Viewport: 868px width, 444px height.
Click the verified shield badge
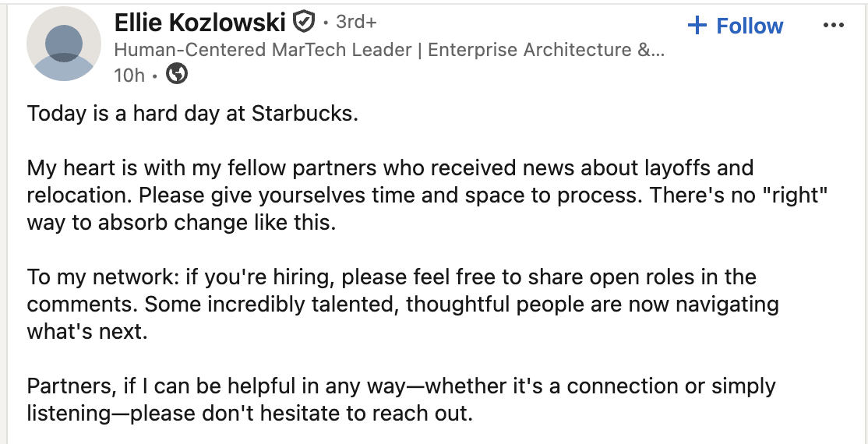(302, 22)
